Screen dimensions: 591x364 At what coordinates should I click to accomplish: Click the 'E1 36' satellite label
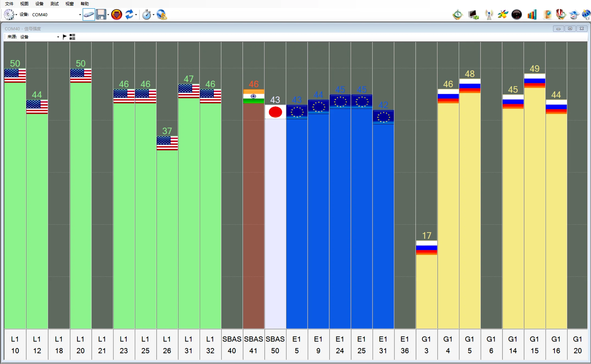tap(405, 345)
